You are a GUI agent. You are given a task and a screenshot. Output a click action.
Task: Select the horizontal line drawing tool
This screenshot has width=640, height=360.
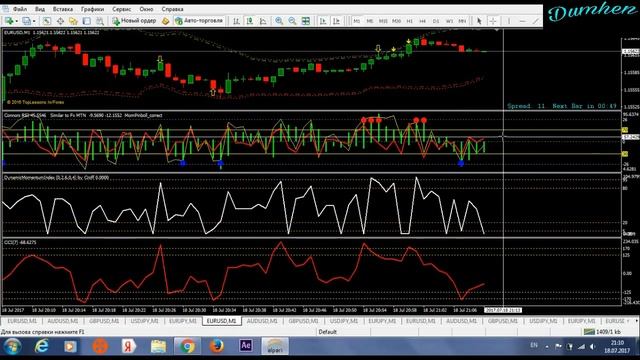click(x=522, y=21)
